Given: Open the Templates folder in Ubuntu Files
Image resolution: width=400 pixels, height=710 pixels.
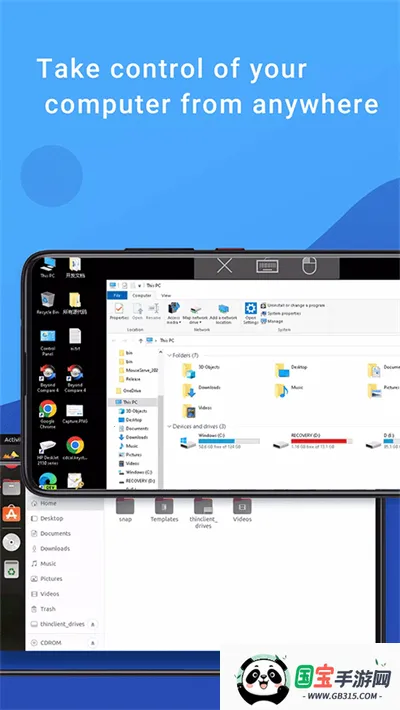Looking at the screenshot, I should click(x=164, y=510).
